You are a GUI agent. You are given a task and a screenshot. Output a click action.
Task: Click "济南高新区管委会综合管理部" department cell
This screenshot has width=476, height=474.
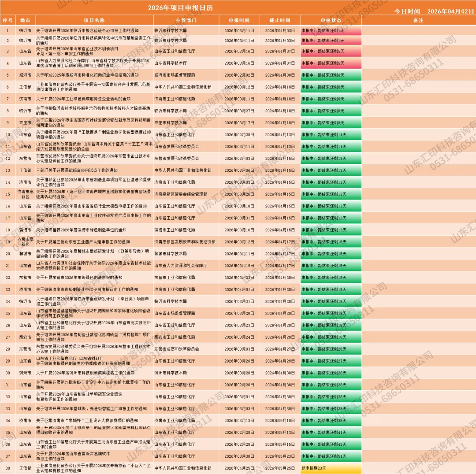point(181,194)
